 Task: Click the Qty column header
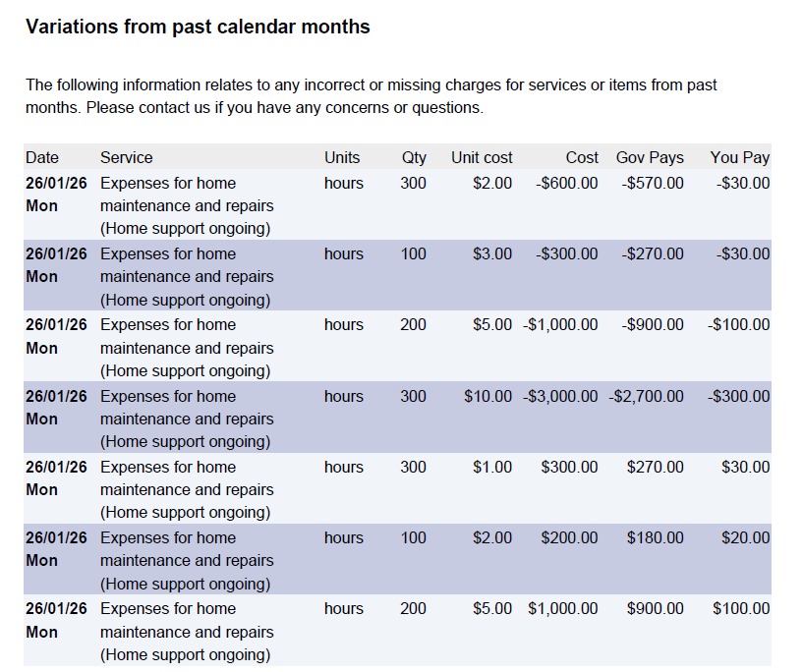tap(414, 157)
